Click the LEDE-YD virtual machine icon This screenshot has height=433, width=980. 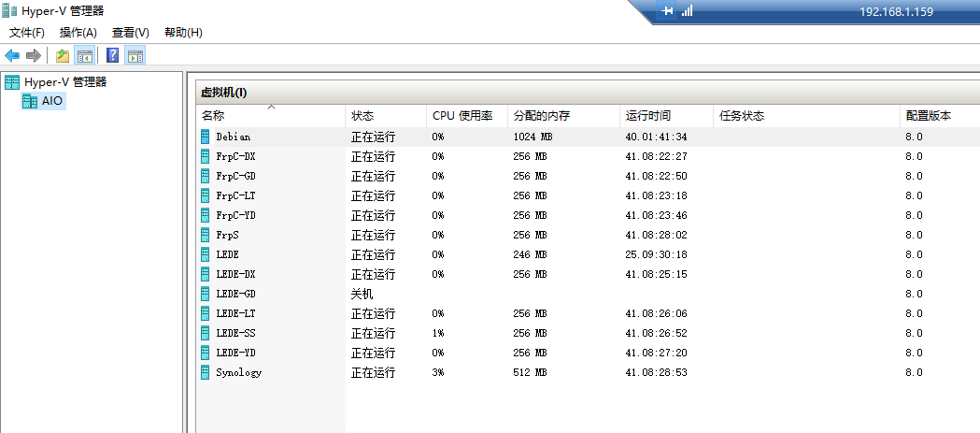205,353
